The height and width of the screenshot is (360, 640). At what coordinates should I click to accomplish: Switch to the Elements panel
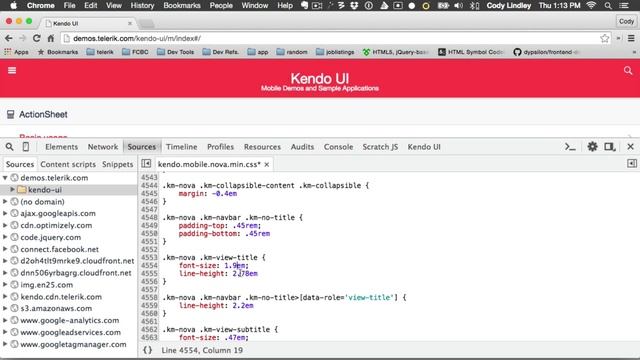(x=62, y=147)
